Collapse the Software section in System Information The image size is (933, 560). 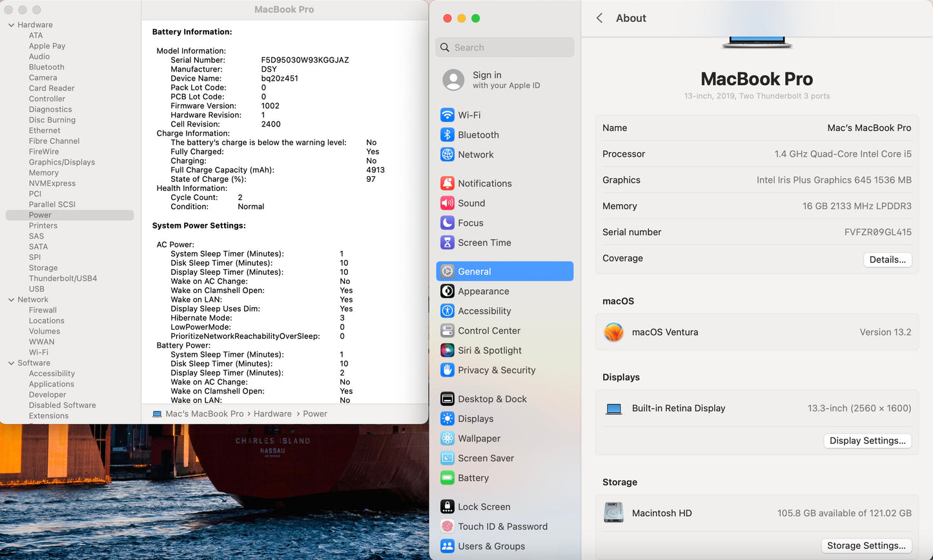pyautogui.click(x=11, y=363)
